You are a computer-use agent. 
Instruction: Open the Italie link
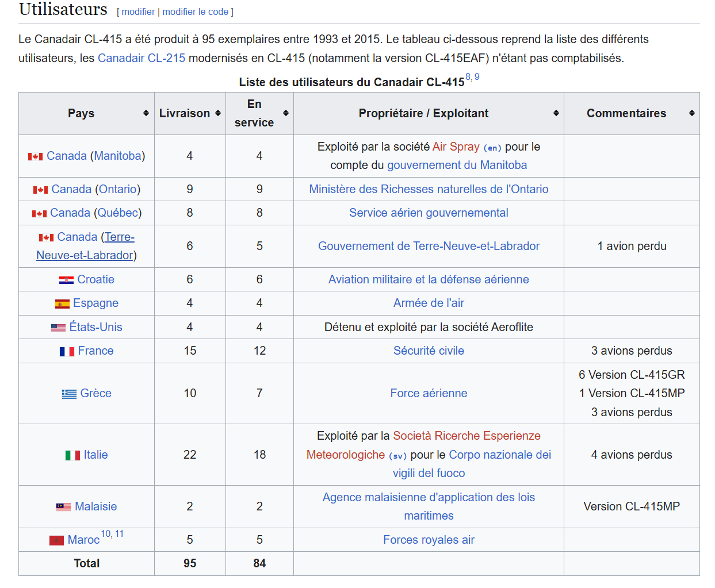[96, 455]
